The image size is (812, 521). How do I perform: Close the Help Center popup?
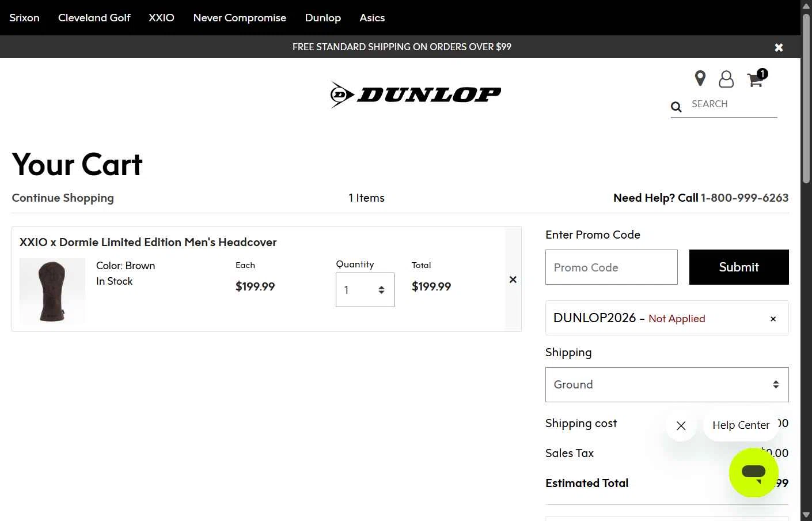point(681,426)
